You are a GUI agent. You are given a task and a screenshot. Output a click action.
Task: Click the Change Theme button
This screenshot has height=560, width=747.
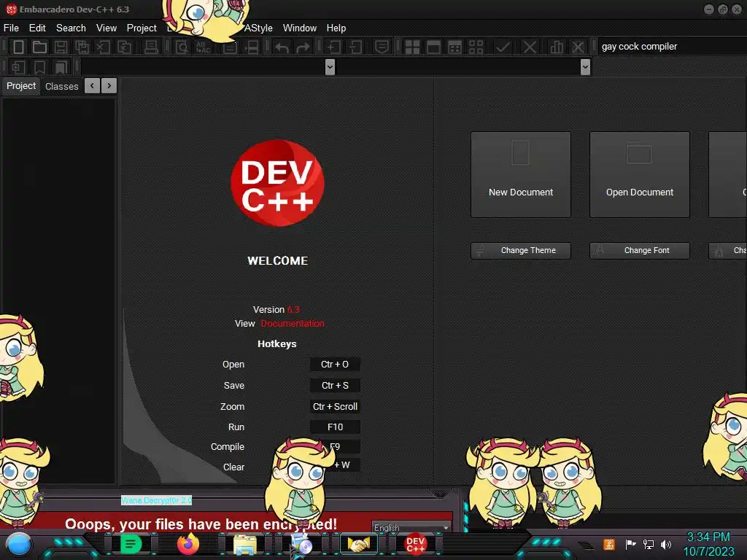tap(521, 251)
